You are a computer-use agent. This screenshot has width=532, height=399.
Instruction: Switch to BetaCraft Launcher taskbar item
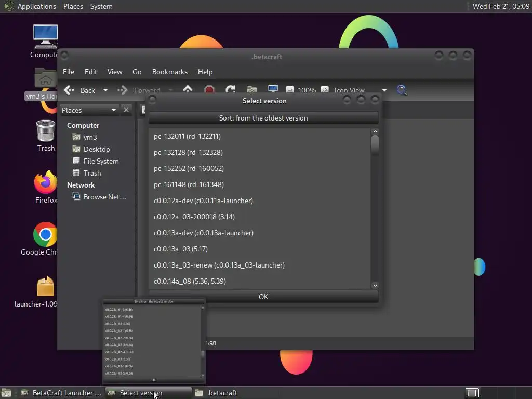click(x=61, y=393)
